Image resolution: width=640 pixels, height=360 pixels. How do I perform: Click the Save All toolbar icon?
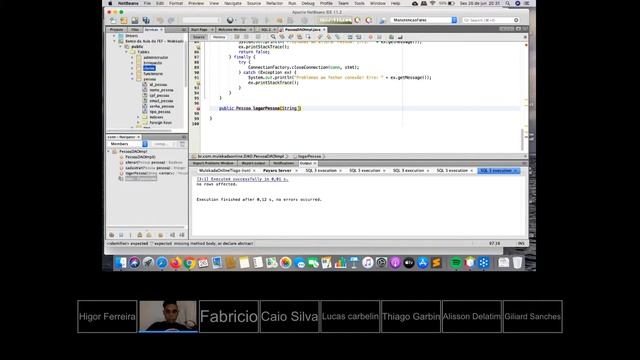point(146,20)
